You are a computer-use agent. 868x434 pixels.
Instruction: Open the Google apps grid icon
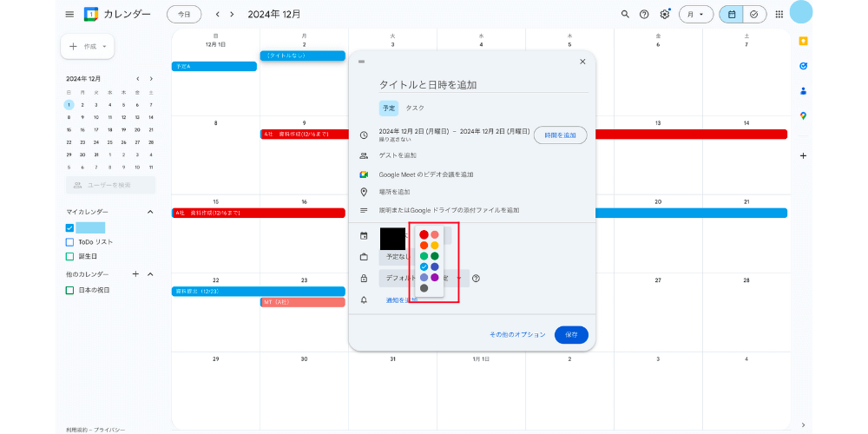779,15
